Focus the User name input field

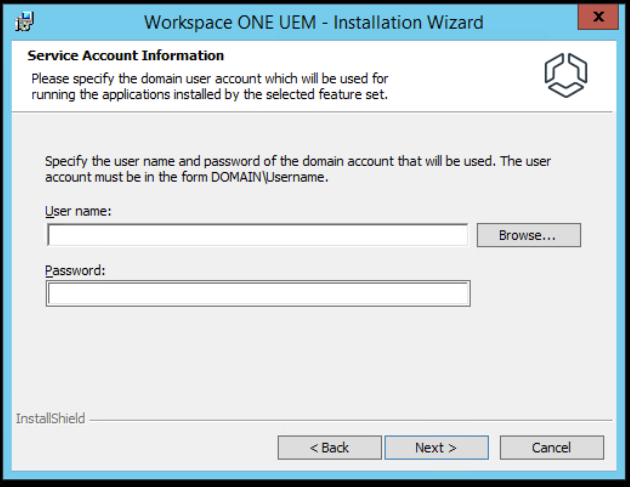tap(258, 235)
